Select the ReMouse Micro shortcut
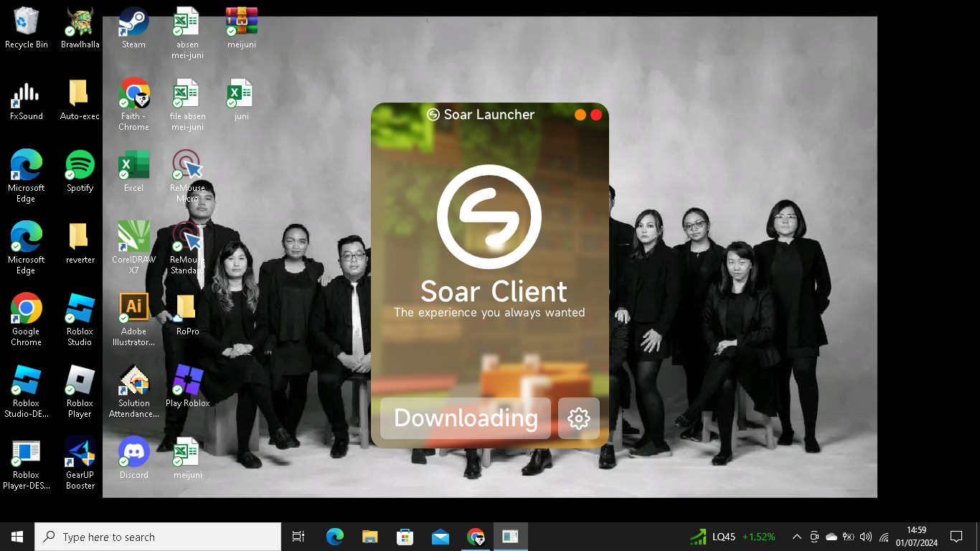This screenshot has width=980, height=551. pyautogui.click(x=187, y=177)
